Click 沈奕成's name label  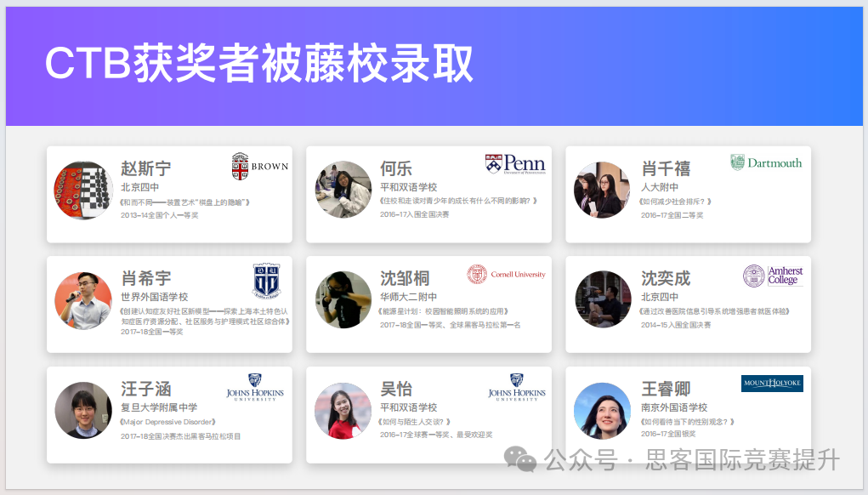tap(665, 278)
